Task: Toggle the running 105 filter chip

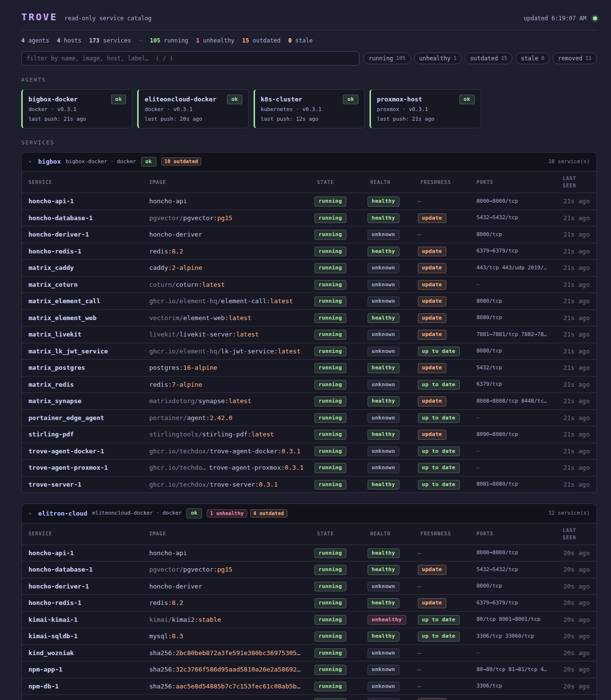Action: [x=387, y=58]
